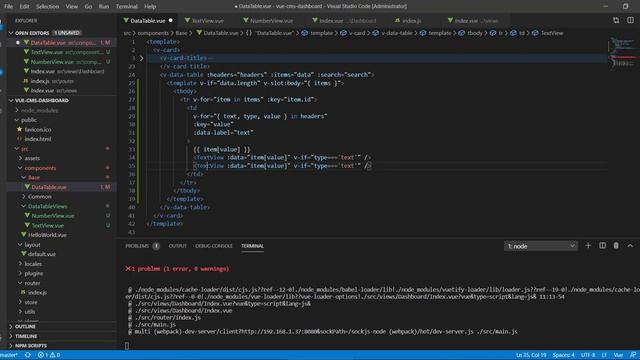Select the TERMINAL panel tab

click(252, 246)
